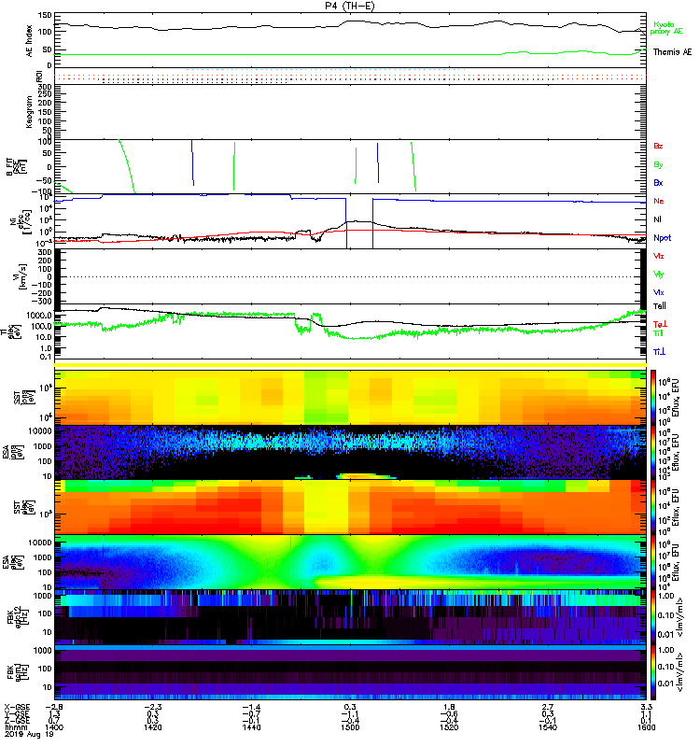The width and height of the screenshot is (700, 747).
Task: Click the Keogram panel axis label
Action: tap(30, 111)
